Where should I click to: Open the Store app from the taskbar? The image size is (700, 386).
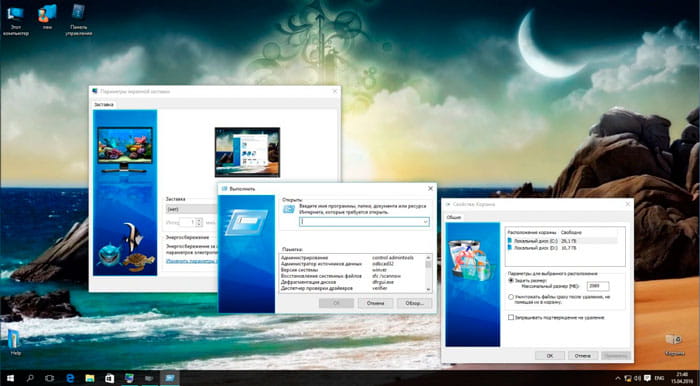pyautogui.click(x=109, y=378)
